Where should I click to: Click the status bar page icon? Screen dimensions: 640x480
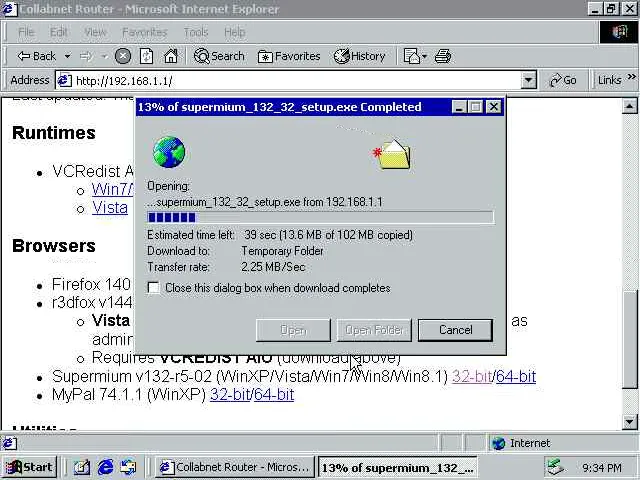click(9, 443)
